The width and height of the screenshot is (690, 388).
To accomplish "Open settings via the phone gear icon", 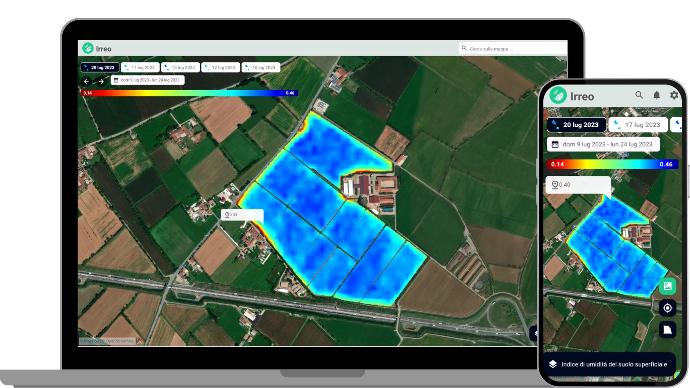I will pos(674,95).
